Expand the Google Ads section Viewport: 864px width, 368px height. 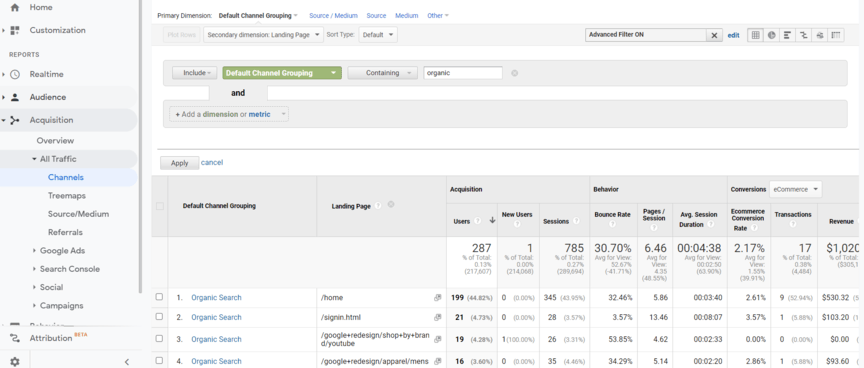tap(34, 251)
